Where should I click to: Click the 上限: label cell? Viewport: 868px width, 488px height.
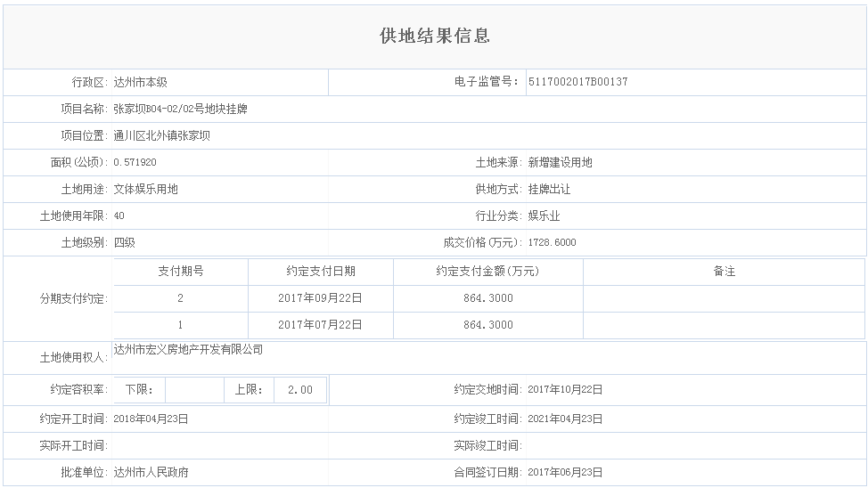[x=249, y=390]
